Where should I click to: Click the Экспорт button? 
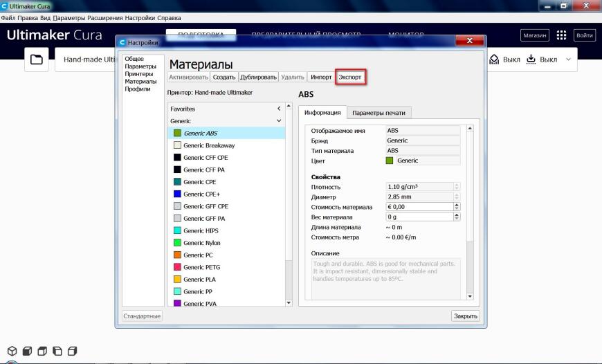coord(349,78)
